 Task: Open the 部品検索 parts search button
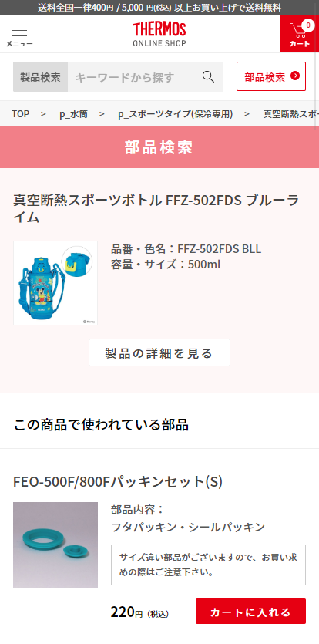271,76
